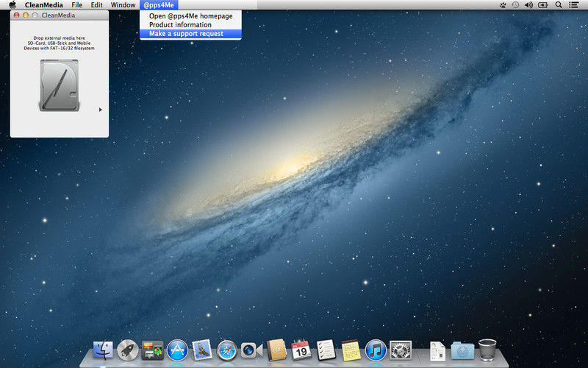Click the battery status icon

click(x=543, y=5)
